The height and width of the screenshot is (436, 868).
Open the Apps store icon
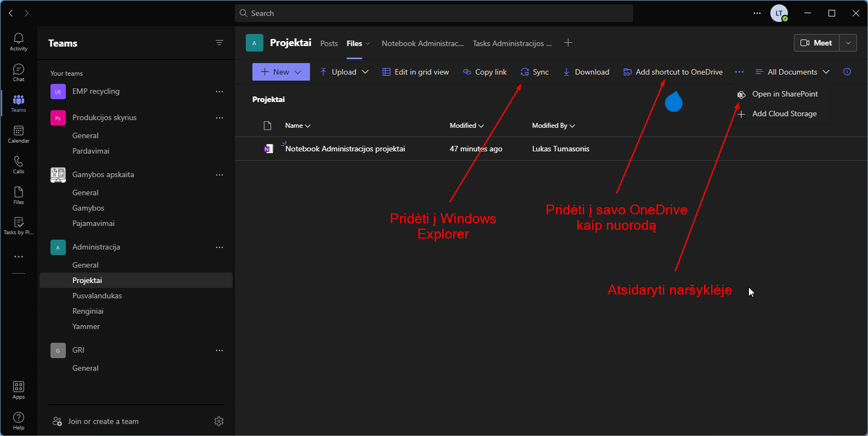click(x=19, y=390)
